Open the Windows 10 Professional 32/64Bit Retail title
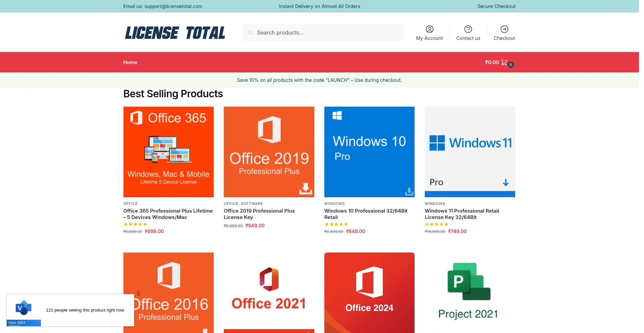 tap(366, 214)
